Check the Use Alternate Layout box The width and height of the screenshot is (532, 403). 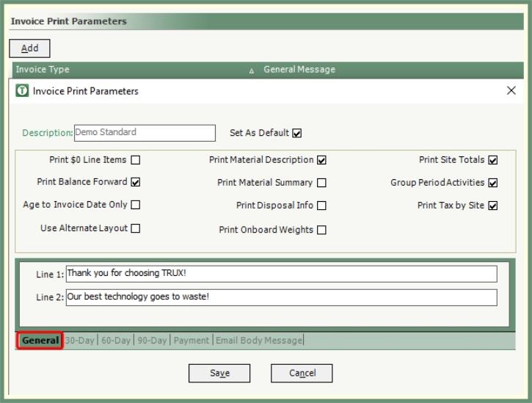pyautogui.click(x=136, y=228)
